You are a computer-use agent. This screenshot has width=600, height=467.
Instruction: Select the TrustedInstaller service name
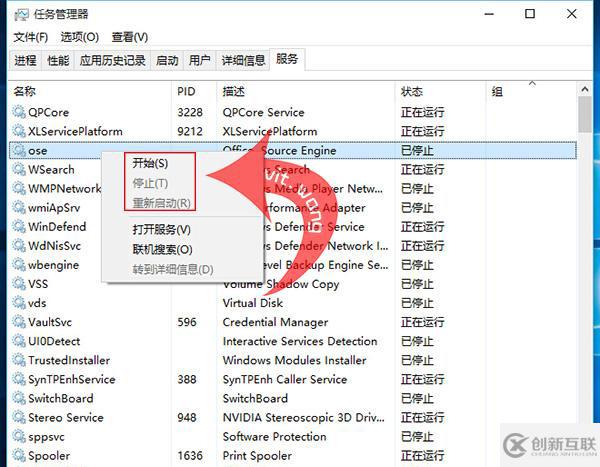point(69,361)
